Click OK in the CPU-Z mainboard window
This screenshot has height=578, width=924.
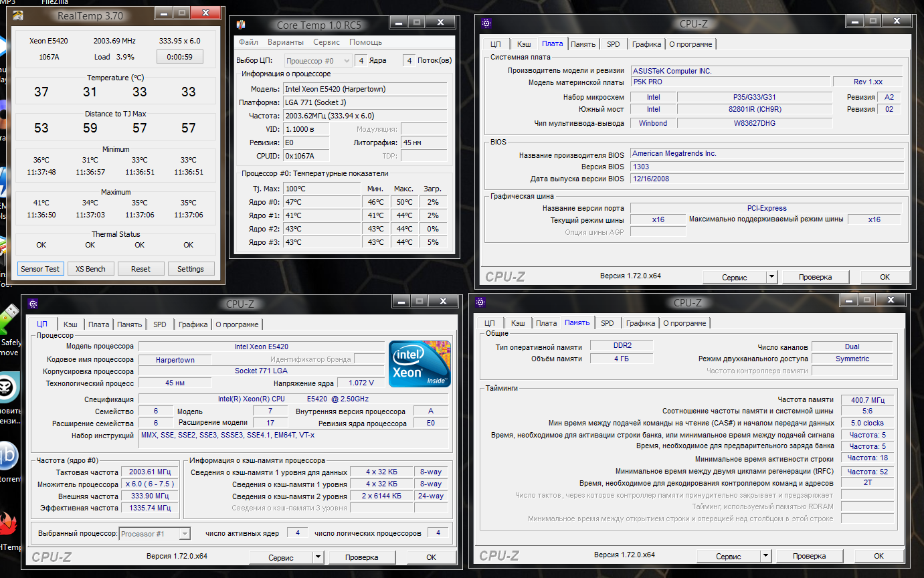pyautogui.click(x=885, y=277)
